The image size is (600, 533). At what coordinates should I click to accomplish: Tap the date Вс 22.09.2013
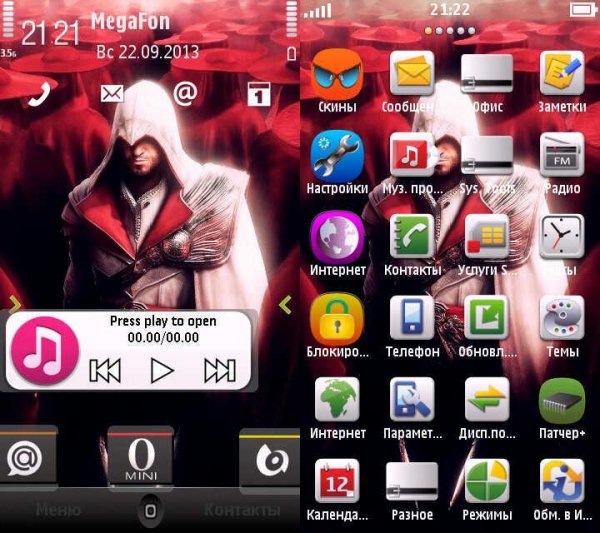148,52
